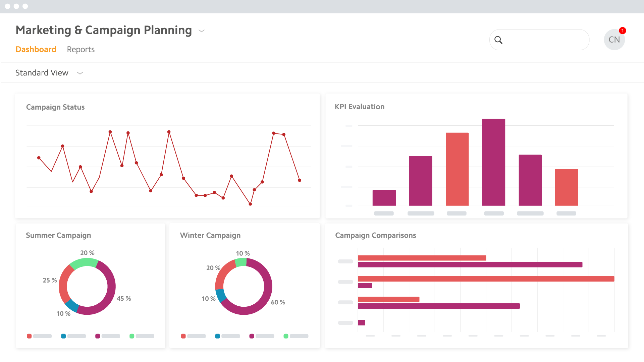The width and height of the screenshot is (644, 362).
Task: Click the red notification badge
Action: click(x=623, y=31)
